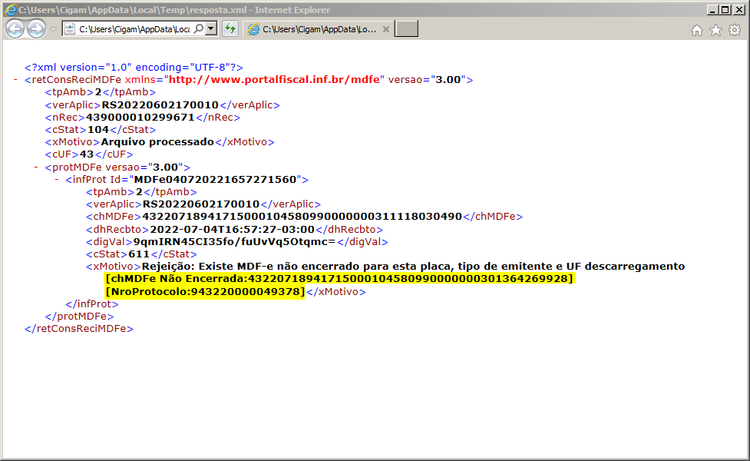Click the nRec value 439000010299671
The width and height of the screenshot is (750, 461).
coord(140,117)
